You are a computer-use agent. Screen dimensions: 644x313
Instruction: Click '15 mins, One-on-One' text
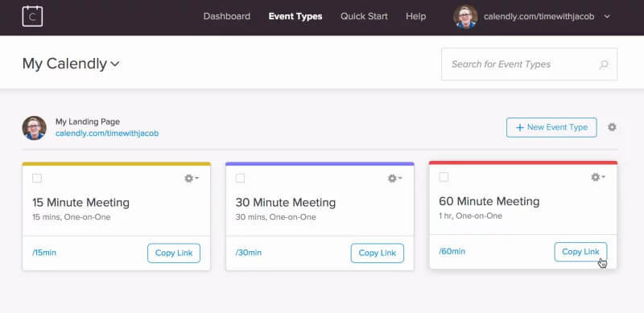point(72,217)
